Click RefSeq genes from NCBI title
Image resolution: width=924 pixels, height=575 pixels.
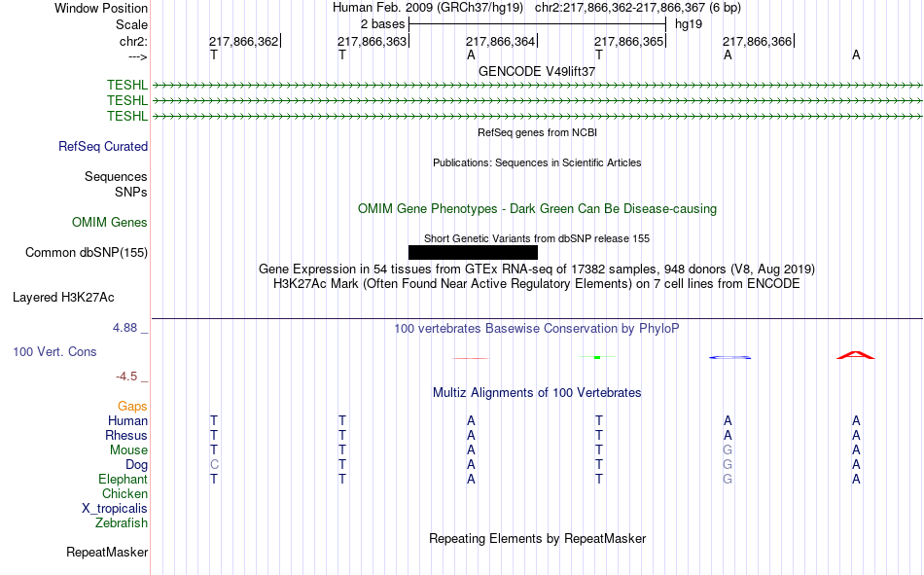click(x=538, y=132)
